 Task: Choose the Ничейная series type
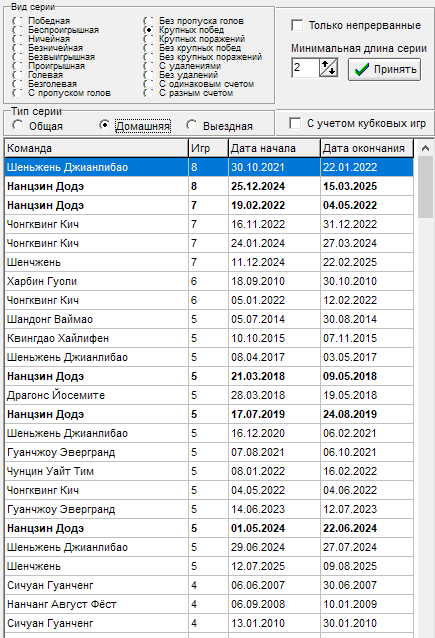[x=17, y=39]
